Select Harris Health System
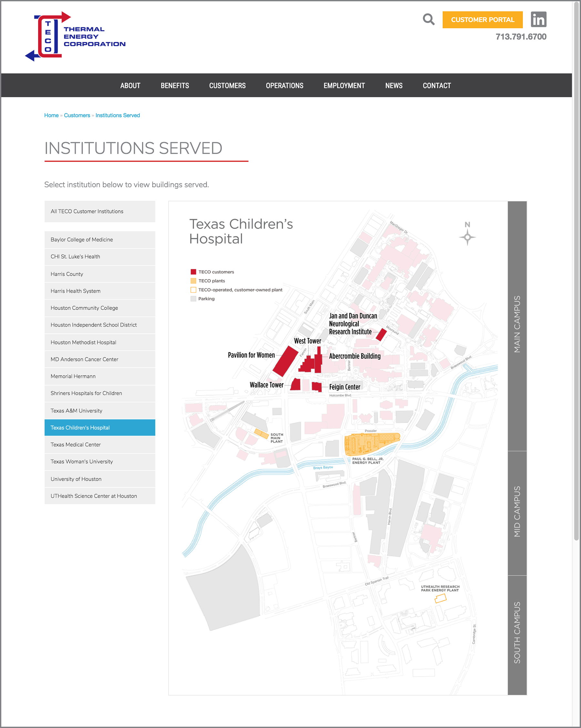Screen dimensions: 581x728 (100, 291)
